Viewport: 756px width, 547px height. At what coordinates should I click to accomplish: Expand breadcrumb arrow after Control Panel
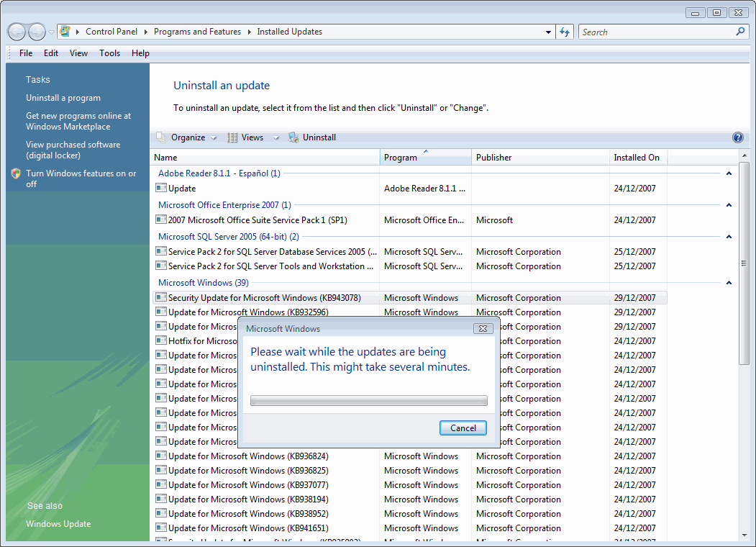point(145,32)
